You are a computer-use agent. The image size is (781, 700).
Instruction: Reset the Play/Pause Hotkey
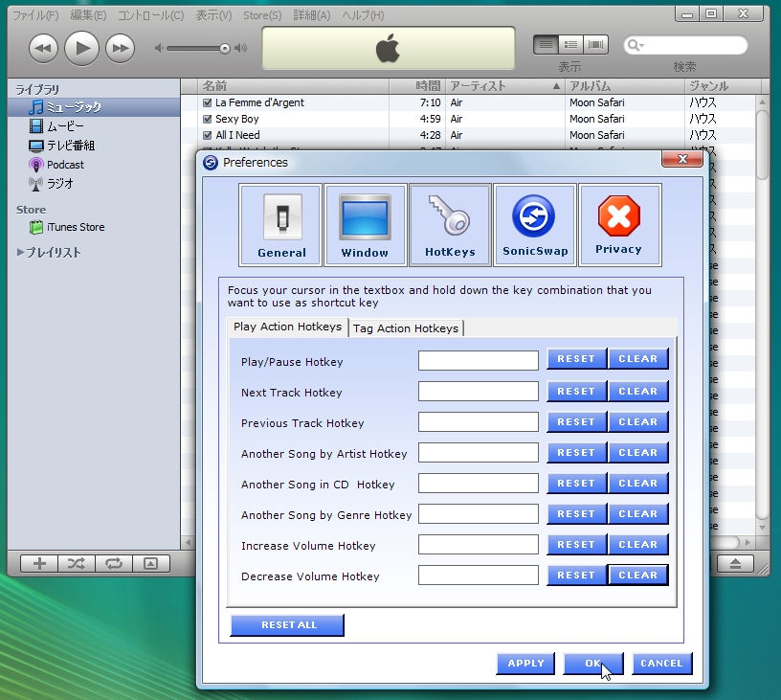[577, 359]
